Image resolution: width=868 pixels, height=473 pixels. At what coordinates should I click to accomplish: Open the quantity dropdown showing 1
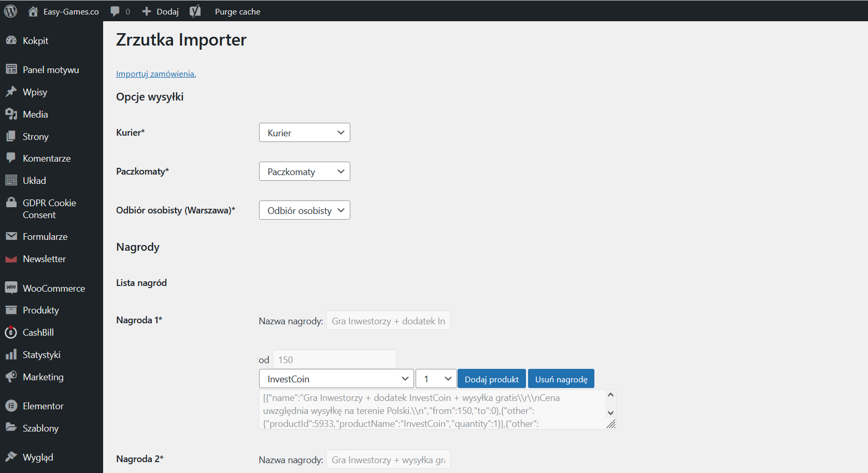tap(436, 379)
